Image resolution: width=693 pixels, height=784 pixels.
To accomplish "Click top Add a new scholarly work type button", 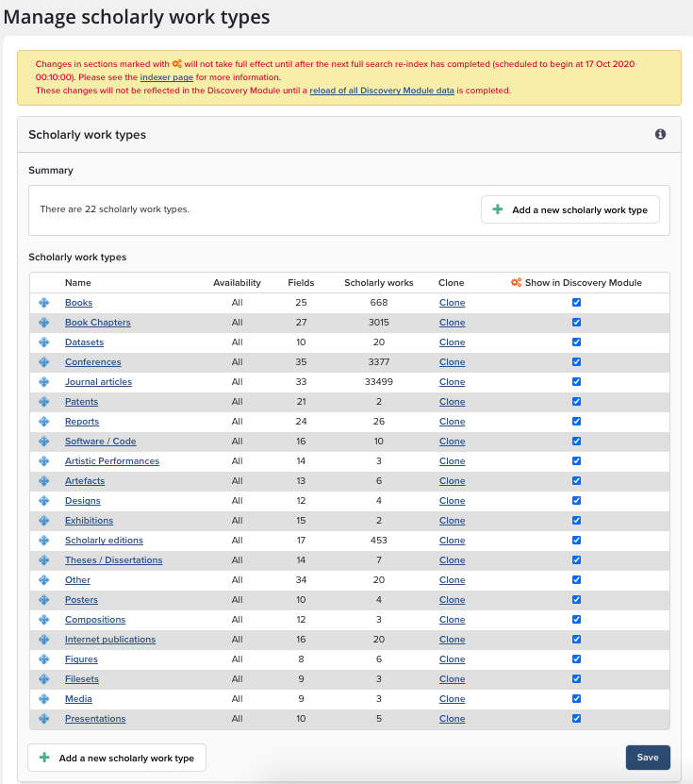I will 569,210.
